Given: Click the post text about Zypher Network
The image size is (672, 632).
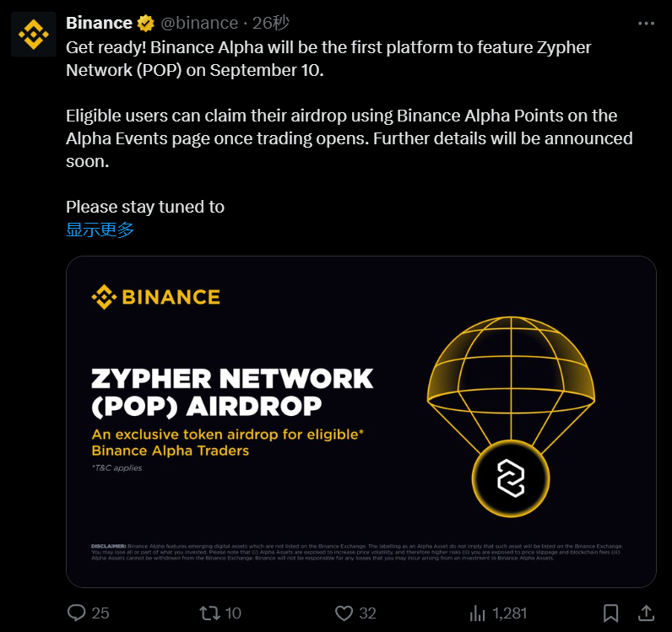Looking at the screenshot, I should [329, 57].
